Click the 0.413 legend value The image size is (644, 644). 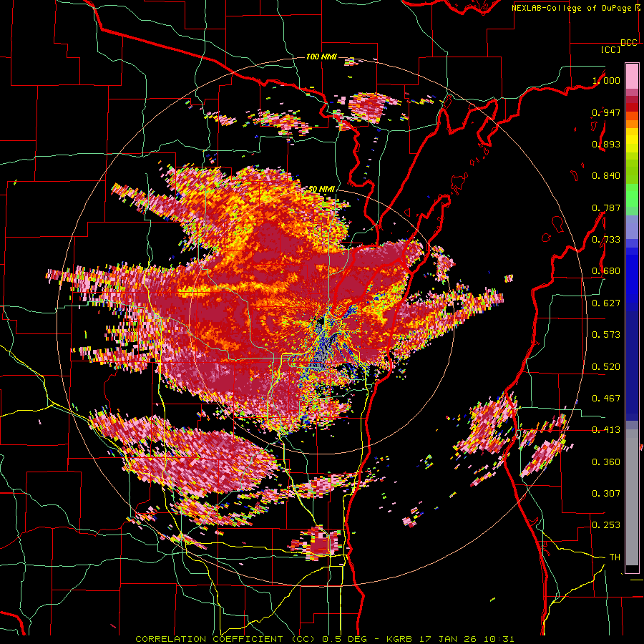pyautogui.click(x=606, y=430)
